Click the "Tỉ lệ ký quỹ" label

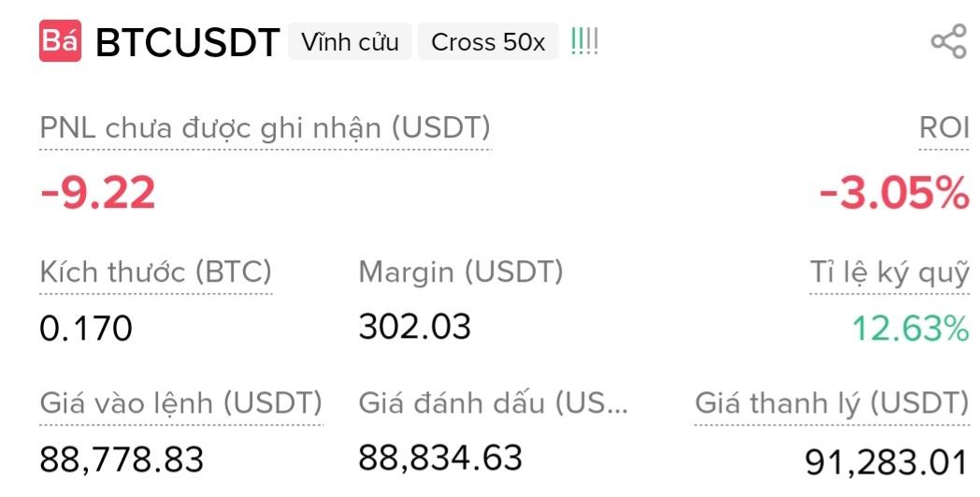[x=888, y=273]
